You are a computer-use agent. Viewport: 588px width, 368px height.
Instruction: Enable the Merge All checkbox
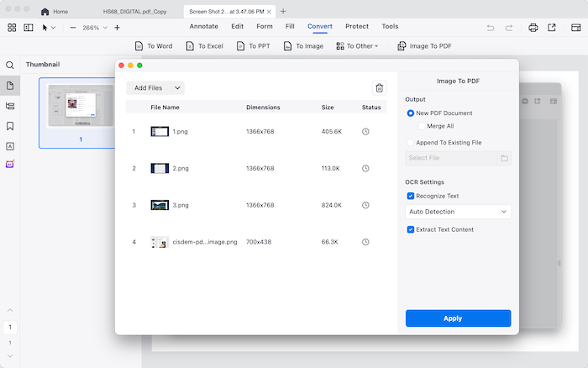point(422,126)
